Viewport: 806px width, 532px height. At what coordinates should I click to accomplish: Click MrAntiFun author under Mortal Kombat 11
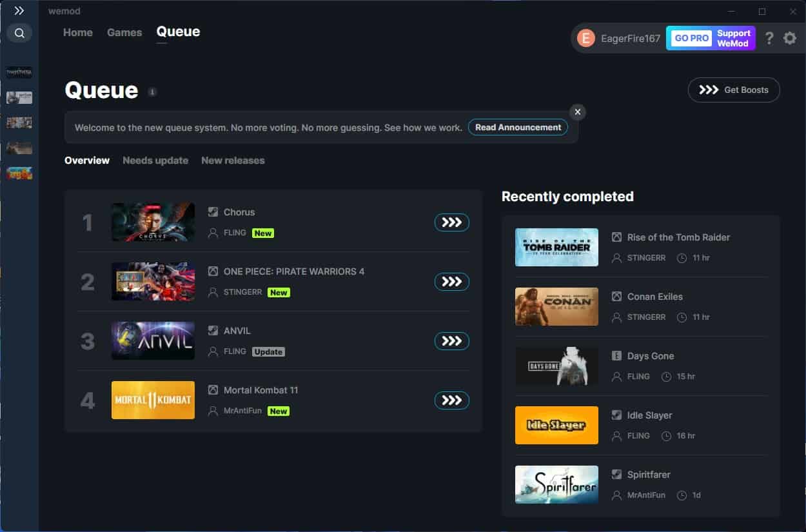(x=242, y=411)
